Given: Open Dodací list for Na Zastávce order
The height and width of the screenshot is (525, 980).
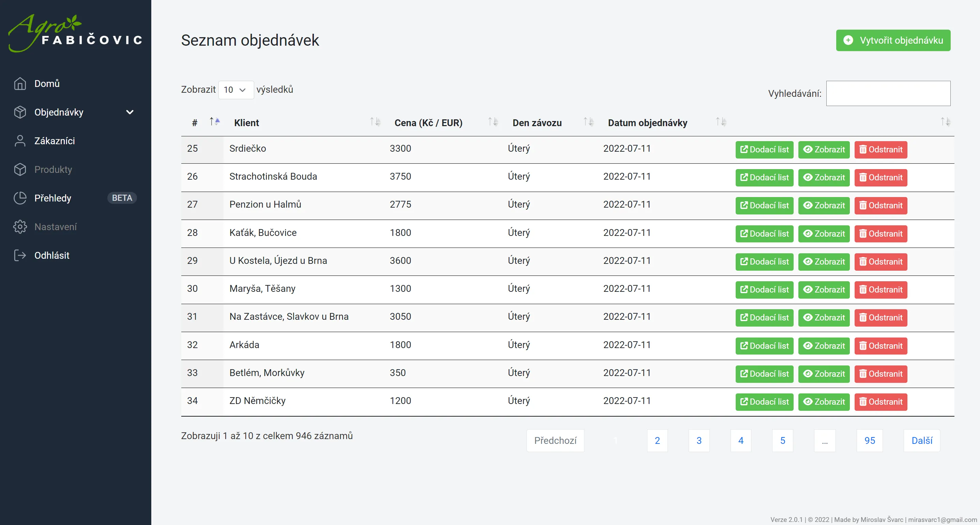Looking at the screenshot, I should [x=764, y=317].
